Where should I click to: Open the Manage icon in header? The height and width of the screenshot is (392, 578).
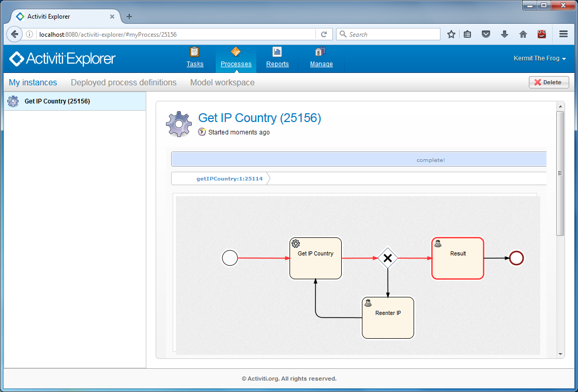pos(321,52)
